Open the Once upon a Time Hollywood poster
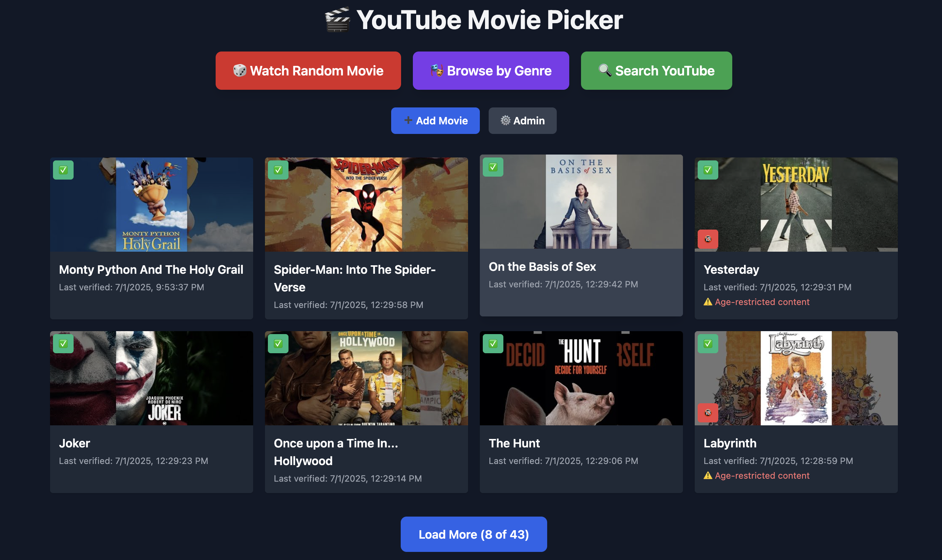942x560 pixels. click(366, 378)
